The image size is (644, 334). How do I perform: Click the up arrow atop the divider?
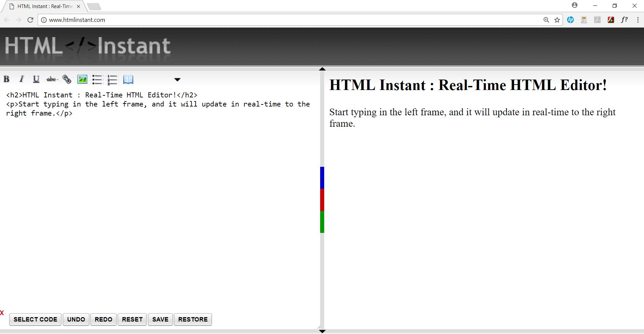[322, 69]
